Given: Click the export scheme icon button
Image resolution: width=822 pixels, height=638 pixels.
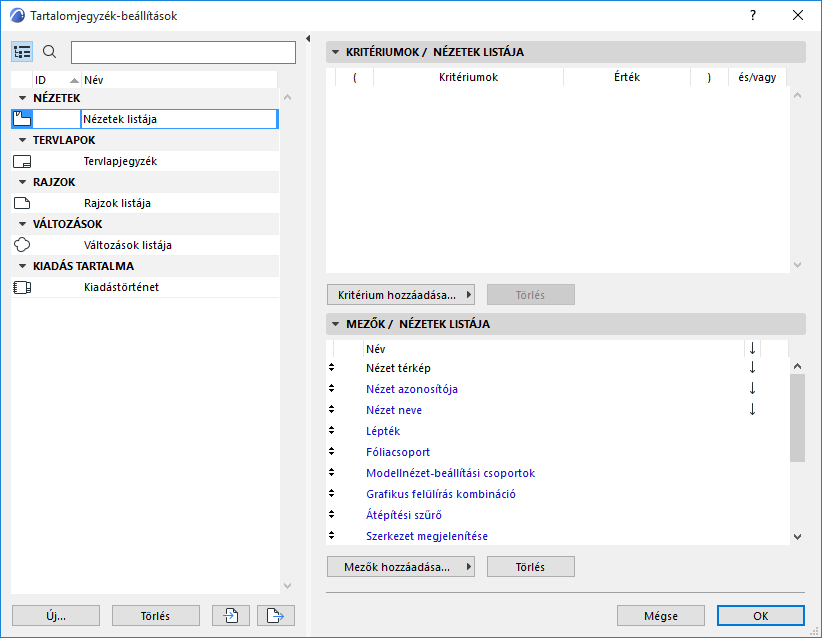Looking at the screenshot, I should pos(276,615).
